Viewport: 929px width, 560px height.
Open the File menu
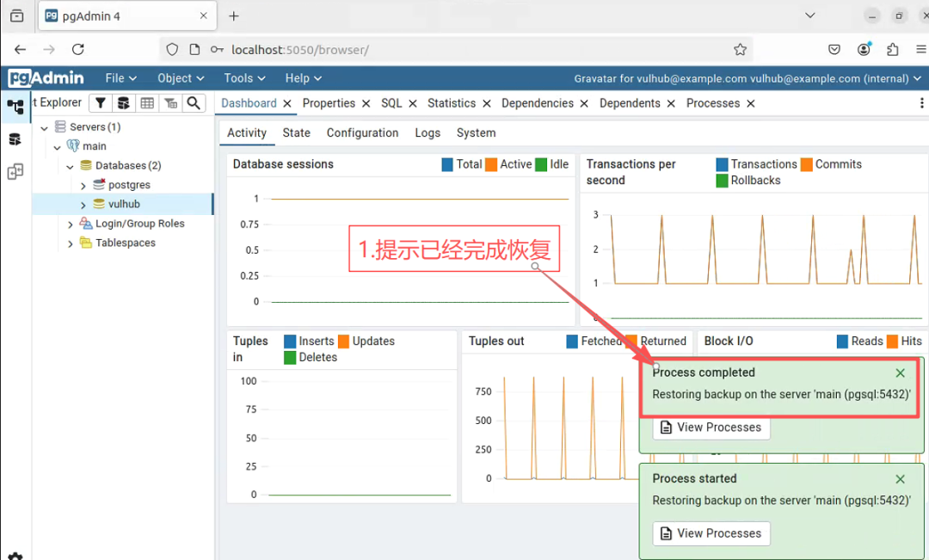[121, 78]
